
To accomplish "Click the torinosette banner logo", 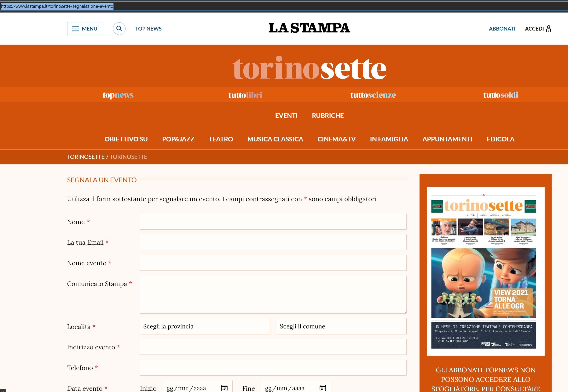I will point(309,68).
